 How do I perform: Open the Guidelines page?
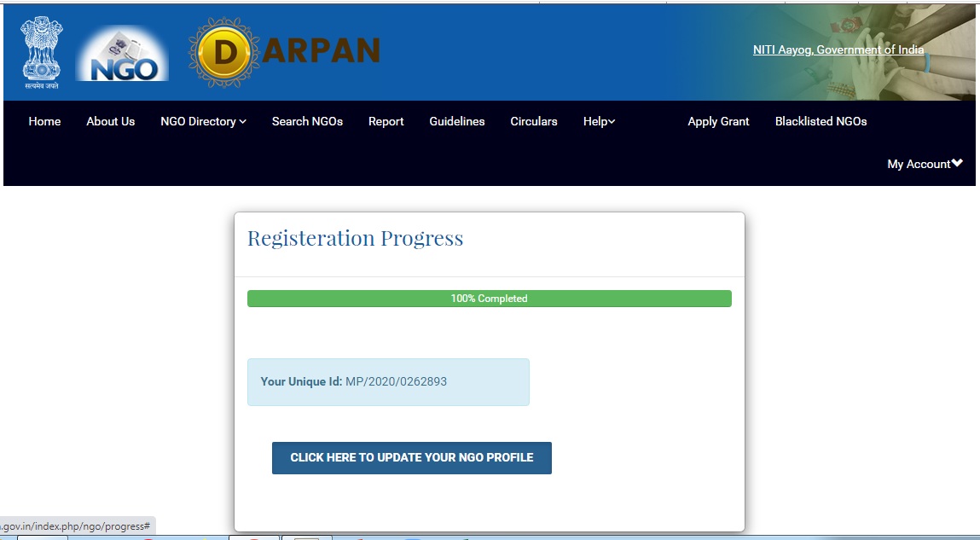tap(457, 121)
